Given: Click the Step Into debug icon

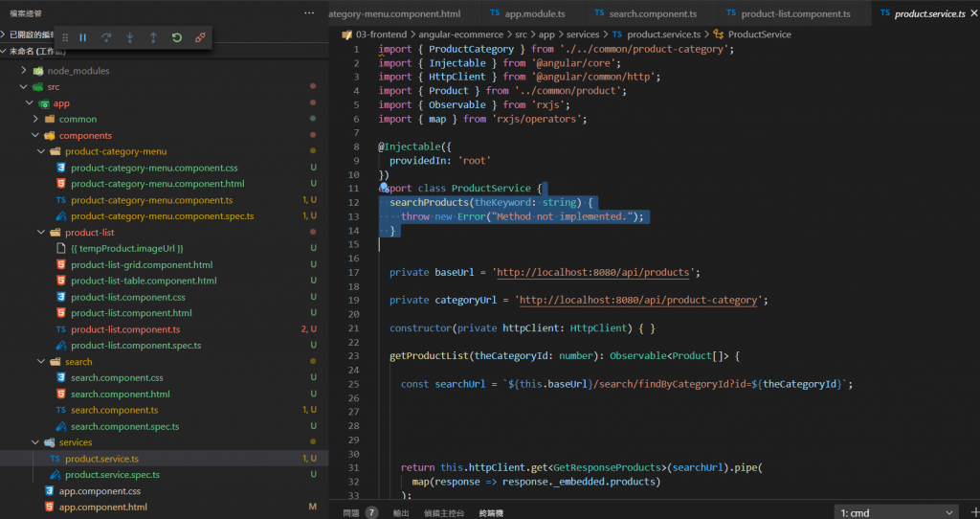Looking at the screenshot, I should (x=130, y=37).
